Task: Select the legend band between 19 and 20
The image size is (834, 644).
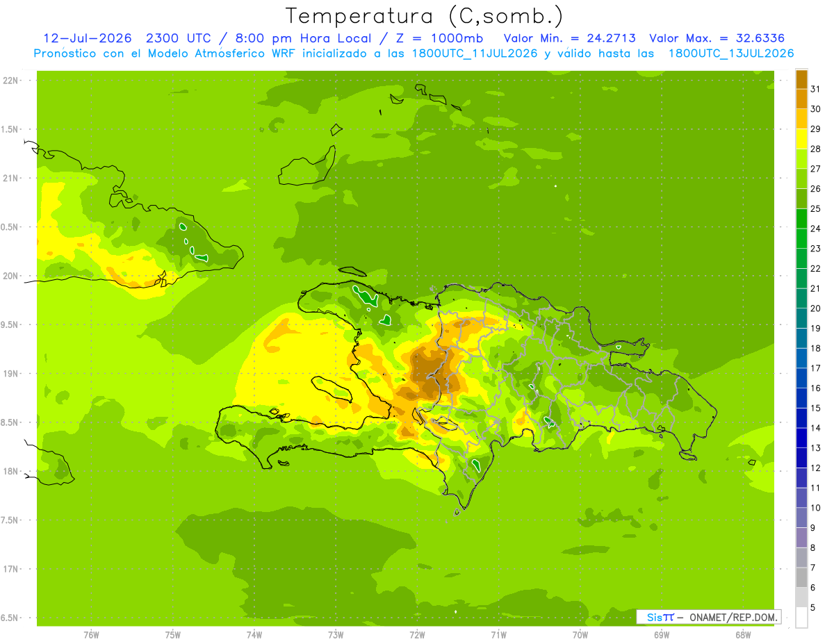Action: (801, 318)
